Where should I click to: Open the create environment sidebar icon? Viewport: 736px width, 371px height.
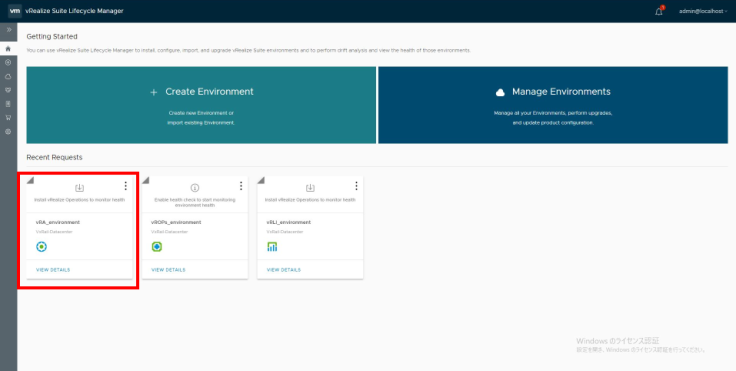tap(8, 62)
